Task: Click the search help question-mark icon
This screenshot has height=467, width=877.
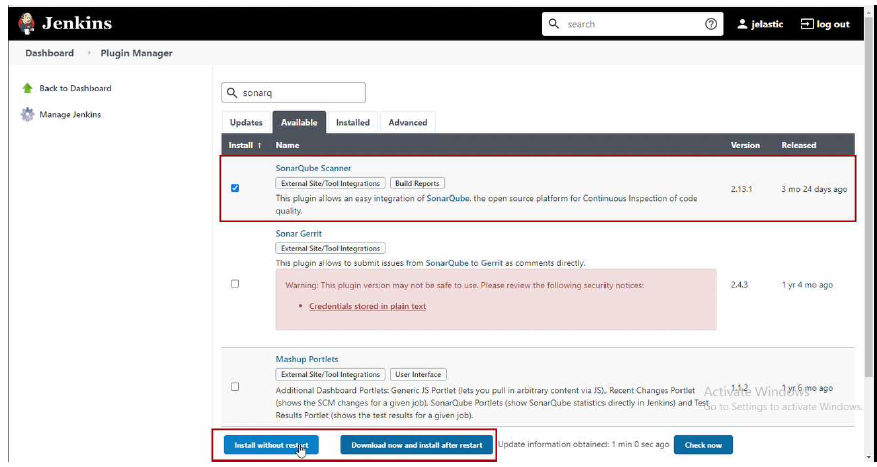Action: pyautogui.click(x=711, y=24)
